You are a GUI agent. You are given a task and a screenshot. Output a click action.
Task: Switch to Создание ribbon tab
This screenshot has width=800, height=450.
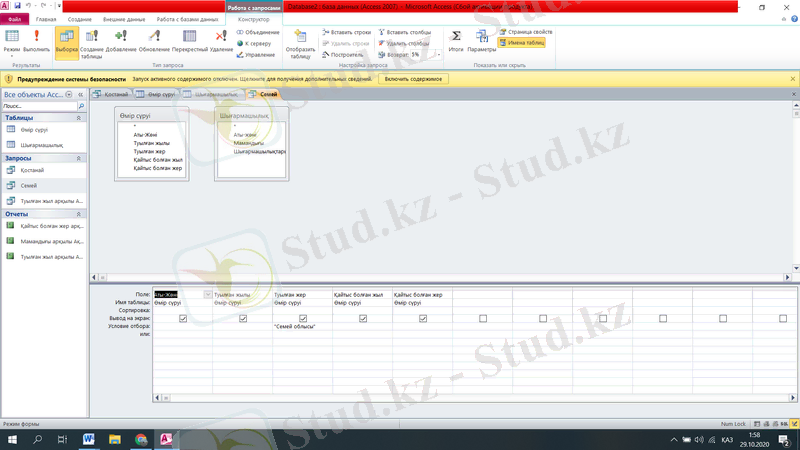pos(80,19)
